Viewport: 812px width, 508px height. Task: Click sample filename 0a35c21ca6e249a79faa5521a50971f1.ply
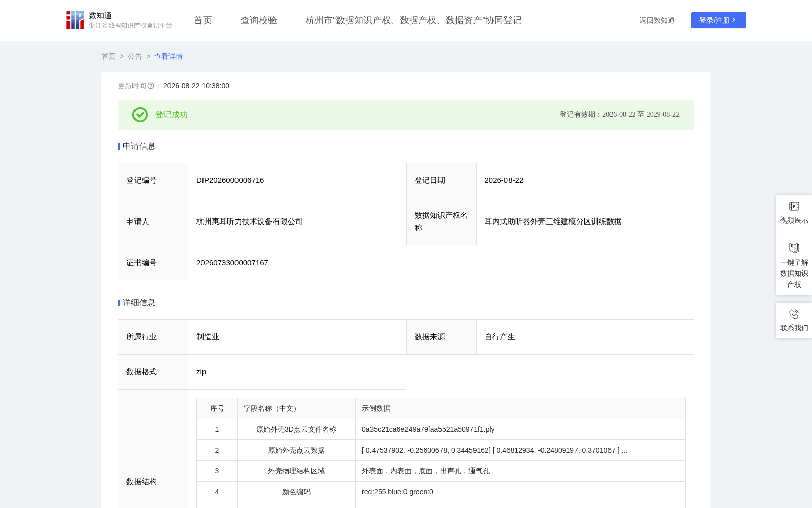(x=428, y=430)
